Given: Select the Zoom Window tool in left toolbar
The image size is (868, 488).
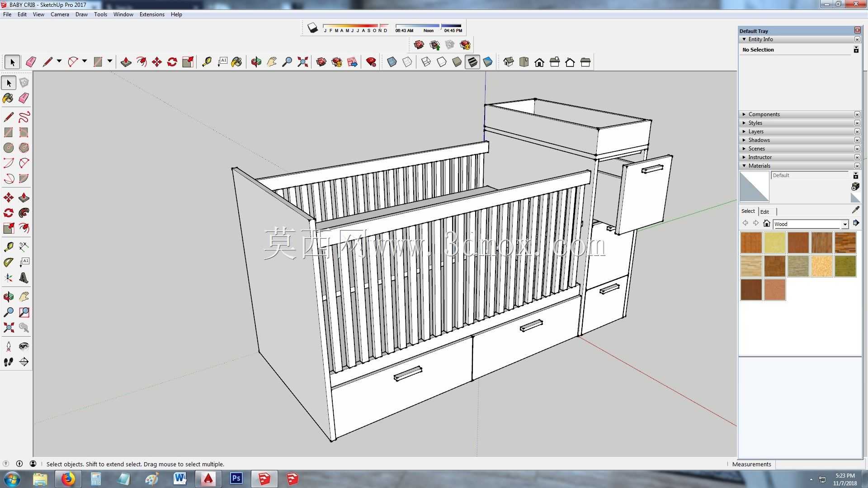Looking at the screenshot, I should [24, 312].
